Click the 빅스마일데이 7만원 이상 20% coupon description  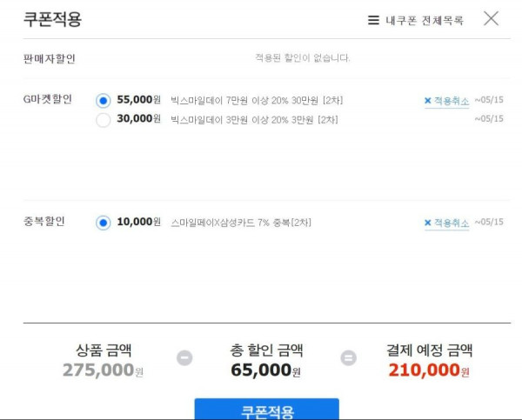coord(257,101)
